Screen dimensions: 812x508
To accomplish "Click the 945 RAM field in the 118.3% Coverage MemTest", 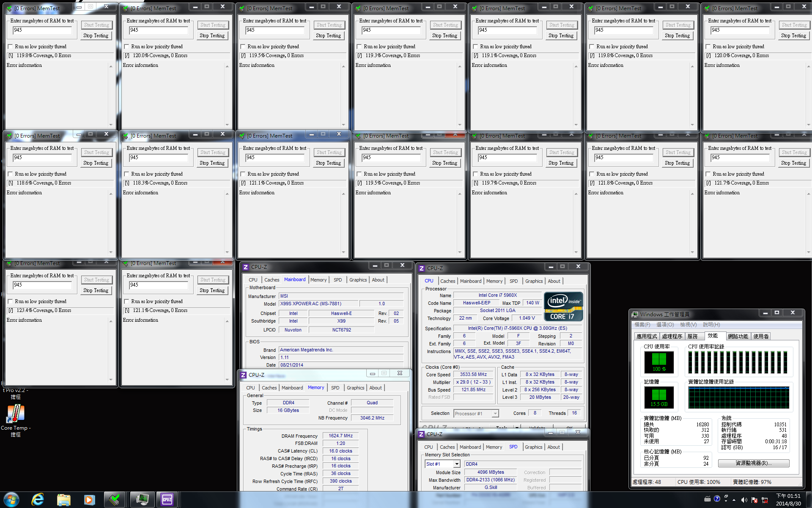I will point(159,157).
